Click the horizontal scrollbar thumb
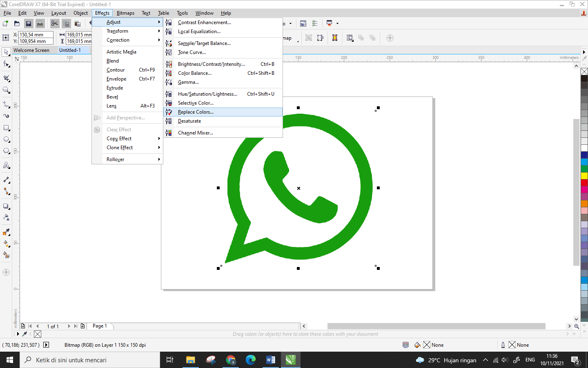 pyautogui.click(x=437, y=326)
